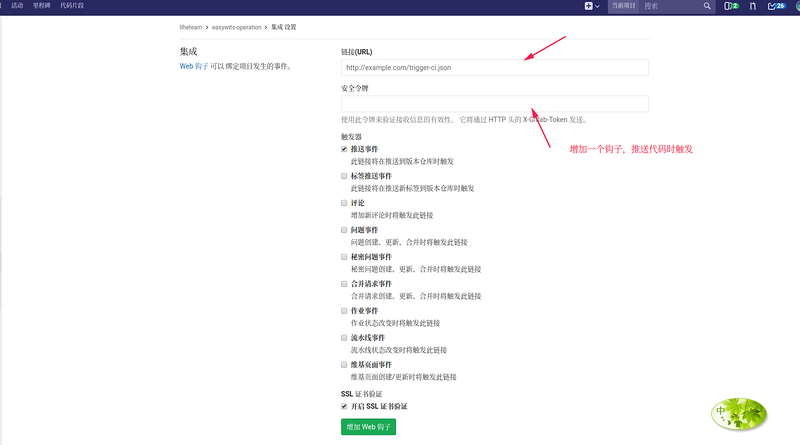Click the input method leaf icon
This screenshot has height=445, width=800.
click(739, 414)
